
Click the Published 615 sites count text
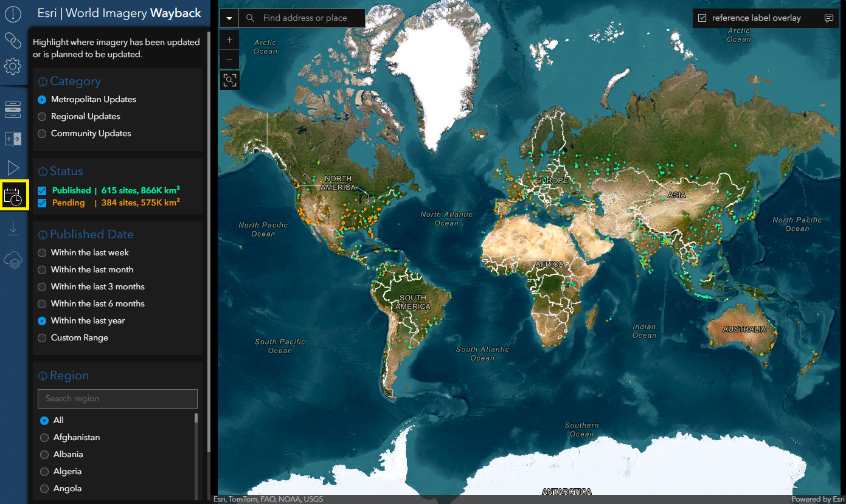pyautogui.click(x=140, y=191)
